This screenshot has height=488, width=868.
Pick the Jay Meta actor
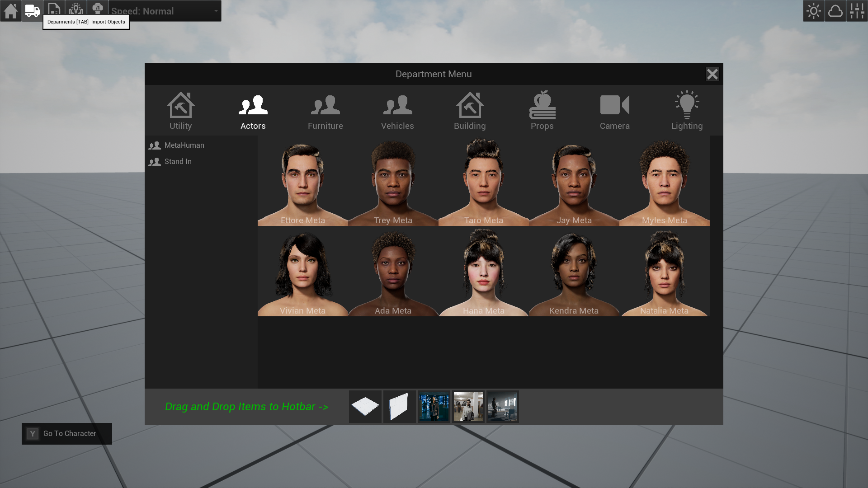point(574,181)
